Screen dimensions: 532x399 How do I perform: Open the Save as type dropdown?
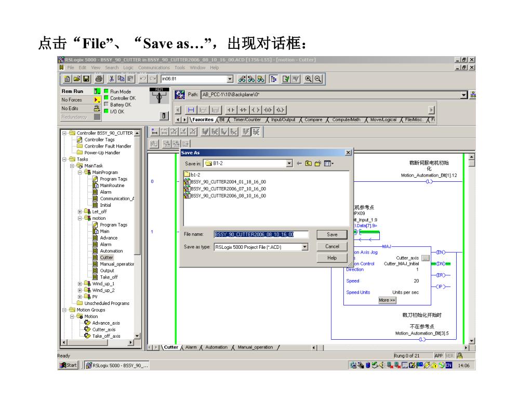(x=304, y=247)
